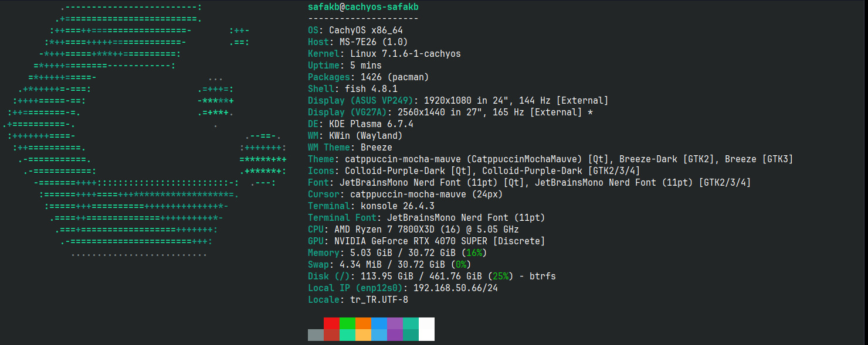The width and height of the screenshot is (868, 345).
Task: Click the Font line JetBrainsMono Nerd Font [Qt]
Action: point(530,183)
